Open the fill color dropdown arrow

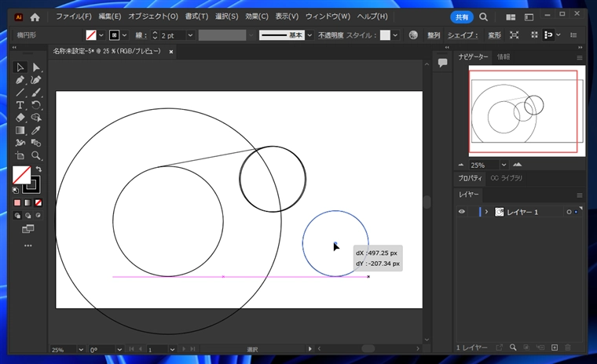click(x=101, y=35)
